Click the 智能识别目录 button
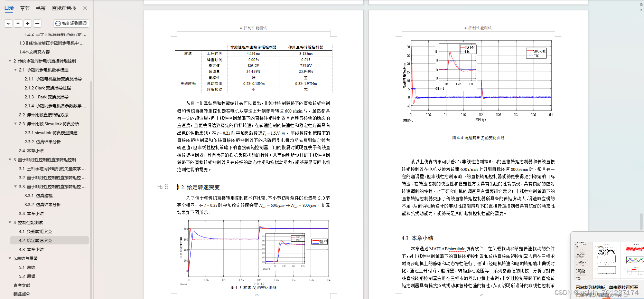 pyautogui.click(x=72, y=23)
